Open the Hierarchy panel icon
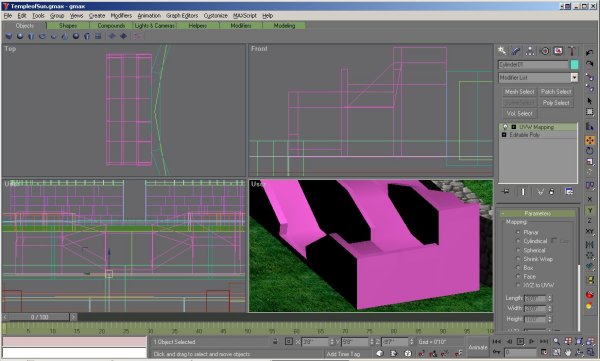Image resolution: width=600 pixels, height=361 pixels. click(530, 51)
